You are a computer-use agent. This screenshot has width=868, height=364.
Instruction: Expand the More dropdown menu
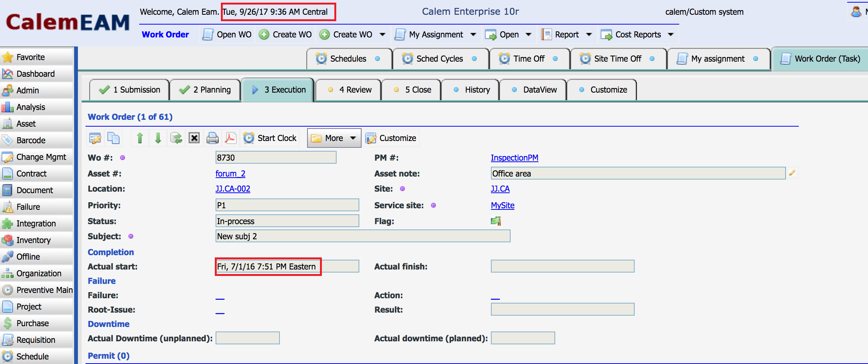tap(334, 138)
